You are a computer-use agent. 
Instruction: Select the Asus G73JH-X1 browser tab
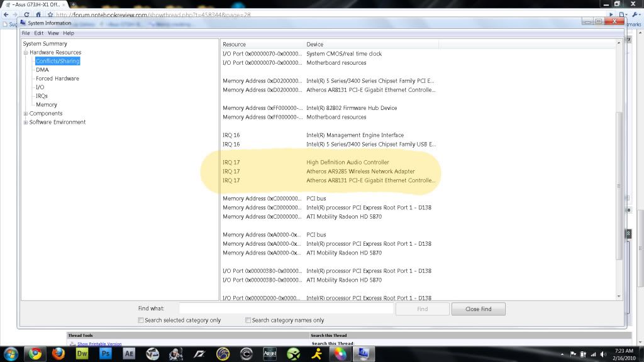35,4
